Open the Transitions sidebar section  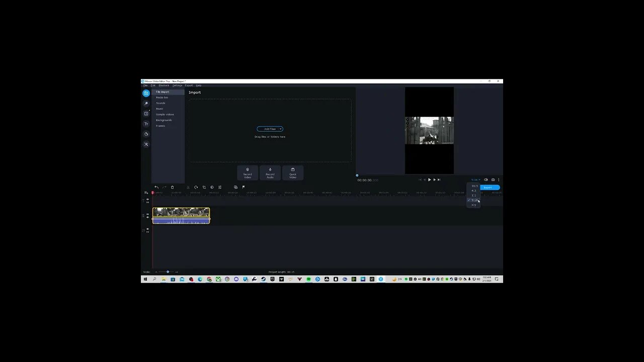146,114
